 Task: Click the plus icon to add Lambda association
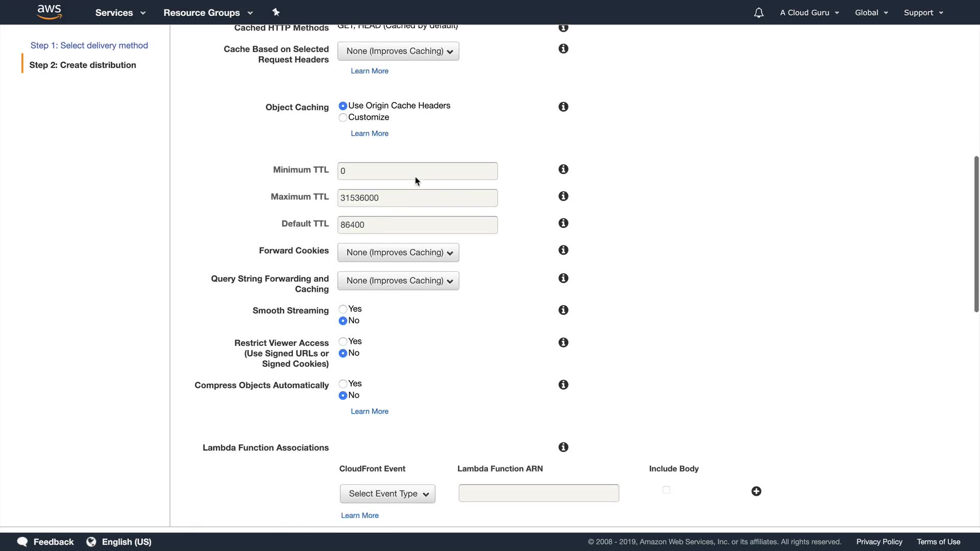pos(756,491)
